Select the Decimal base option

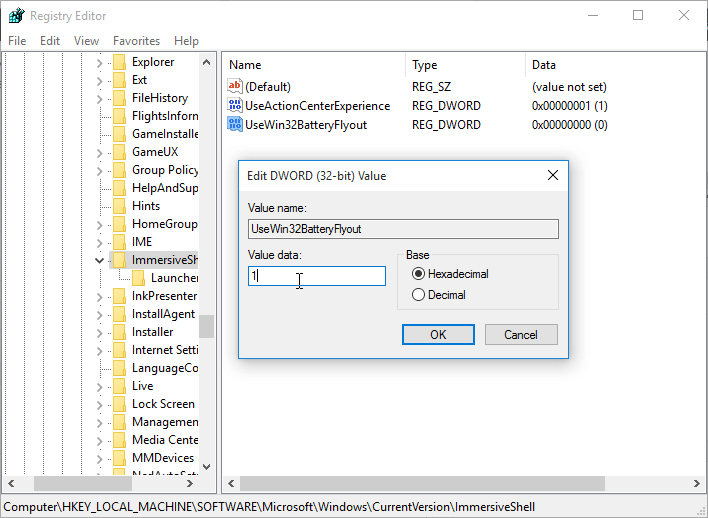[438, 295]
